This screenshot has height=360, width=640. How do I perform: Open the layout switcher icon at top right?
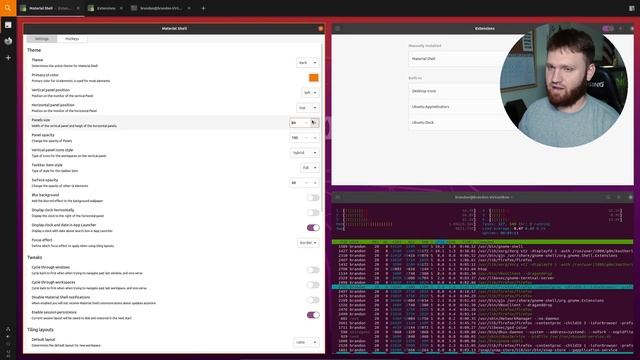click(631, 8)
